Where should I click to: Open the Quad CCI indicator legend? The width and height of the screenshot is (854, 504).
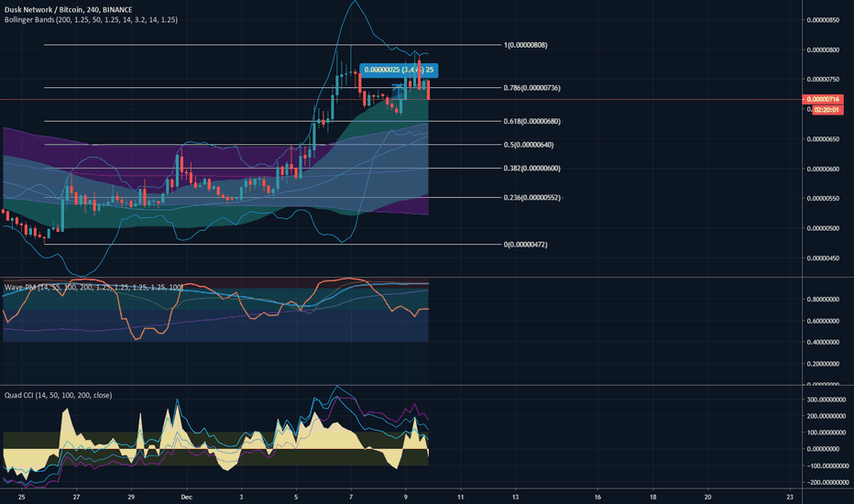[x=59, y=395]
